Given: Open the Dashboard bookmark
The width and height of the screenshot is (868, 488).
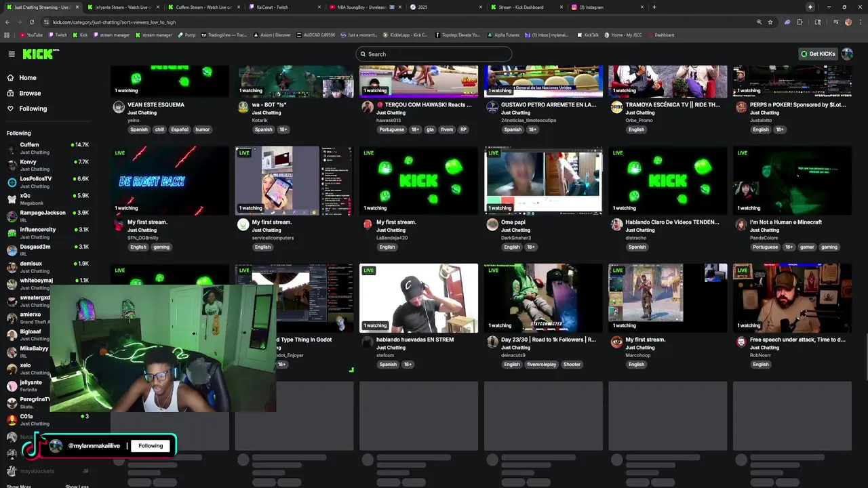Looking at the screenshot, I should coord(661,35).
